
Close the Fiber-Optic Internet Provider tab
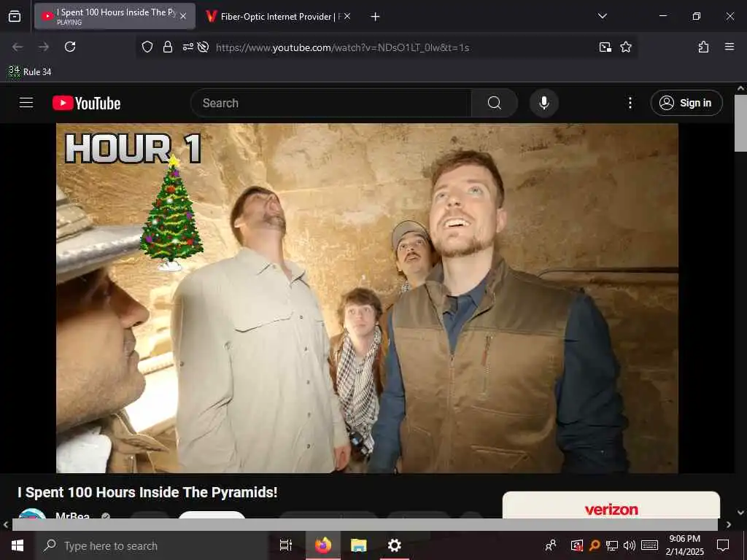coord(347,17)
